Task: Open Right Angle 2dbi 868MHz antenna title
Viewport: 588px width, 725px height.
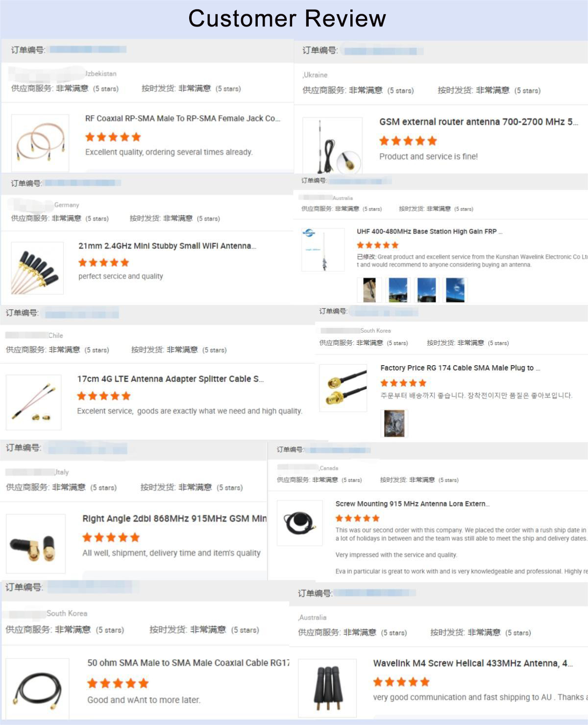Action: tap(174, 519)
